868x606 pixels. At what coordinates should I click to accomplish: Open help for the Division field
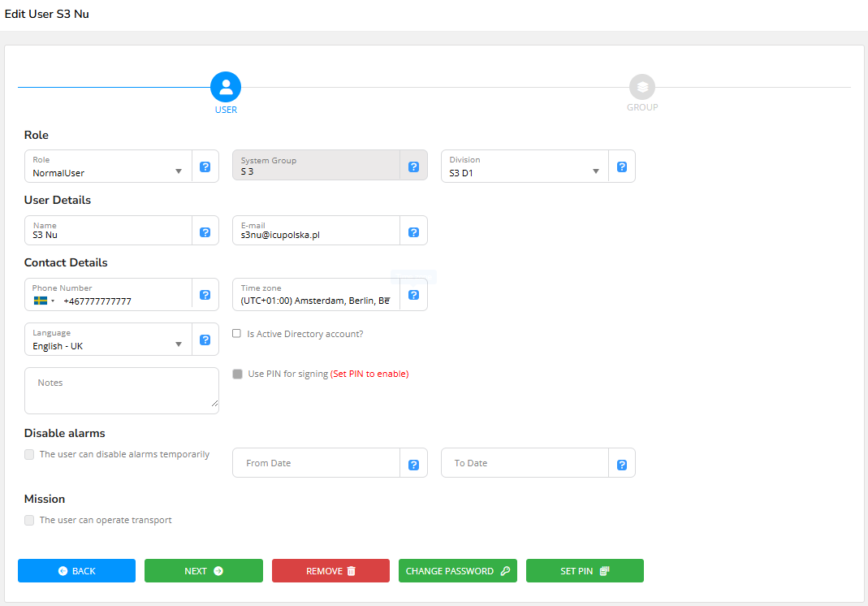coord(621,167)
